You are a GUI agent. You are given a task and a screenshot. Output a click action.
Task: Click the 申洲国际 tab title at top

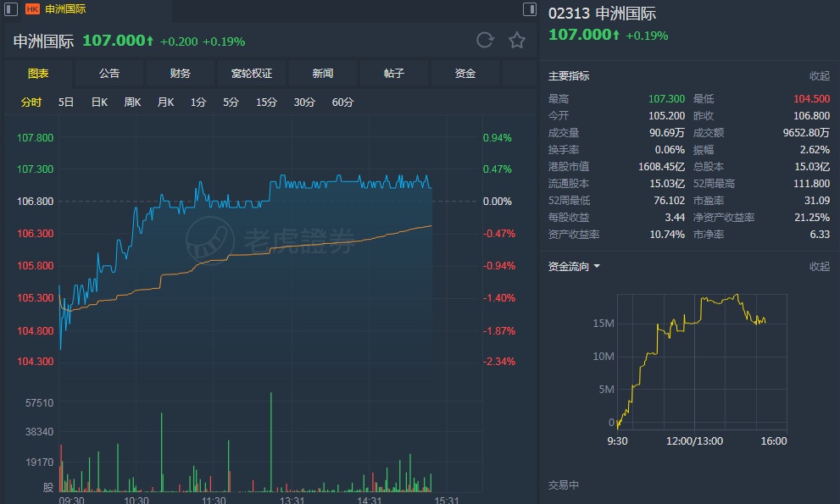tap(65, 9)
